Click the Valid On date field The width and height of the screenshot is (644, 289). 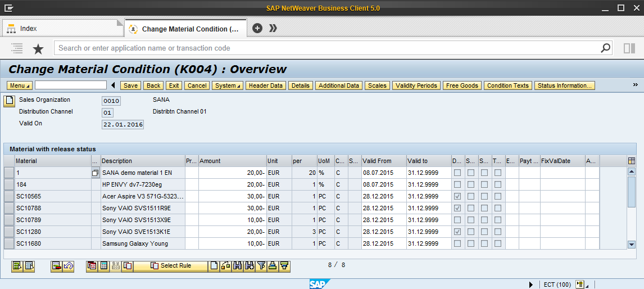pos(123,125)
